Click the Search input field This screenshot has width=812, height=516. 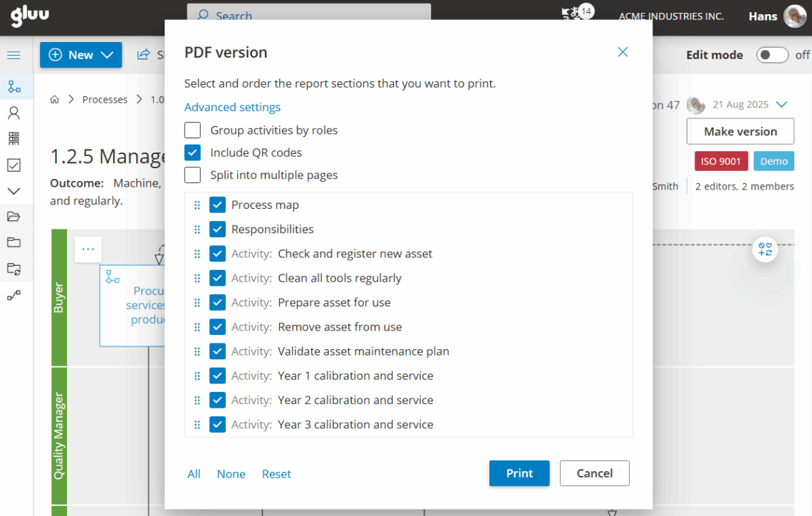click(309, 14)
